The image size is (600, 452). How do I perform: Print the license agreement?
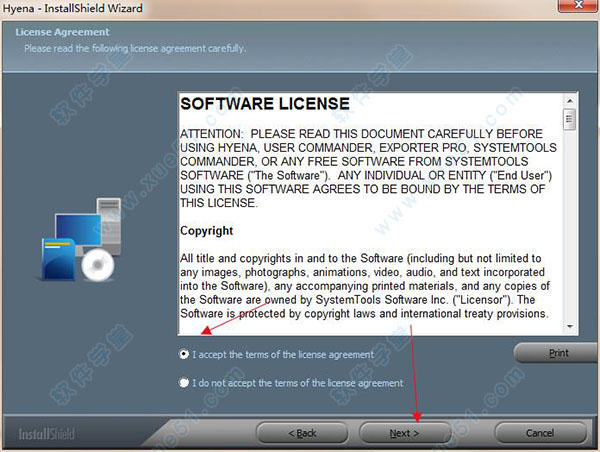[x=558, y=354]
